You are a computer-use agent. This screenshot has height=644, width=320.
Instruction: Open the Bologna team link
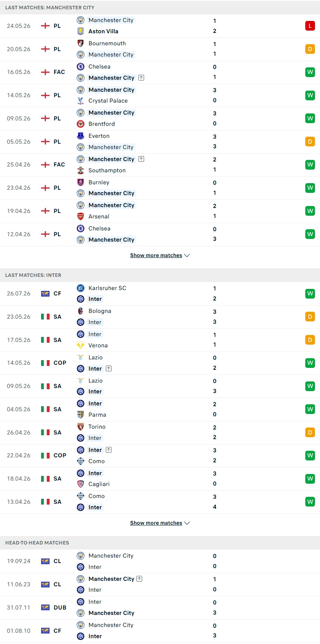click(x=100, y=311)
